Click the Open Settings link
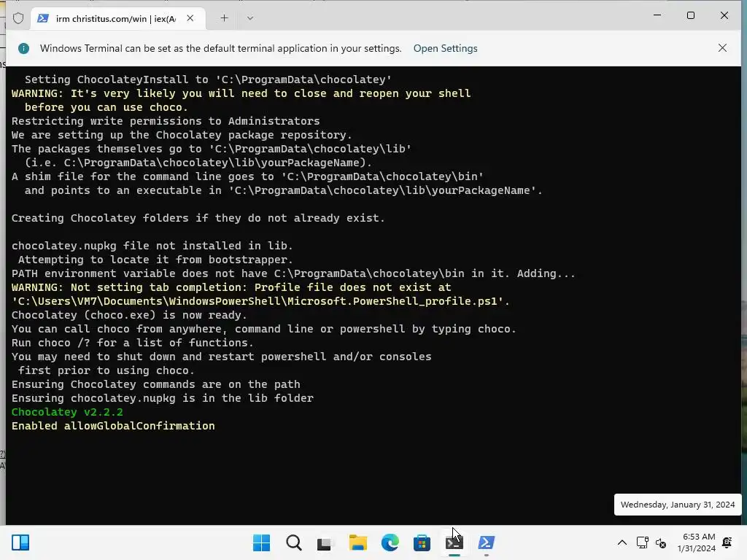The height and width of the screenshot is (560, 747). tap(445, 48)
